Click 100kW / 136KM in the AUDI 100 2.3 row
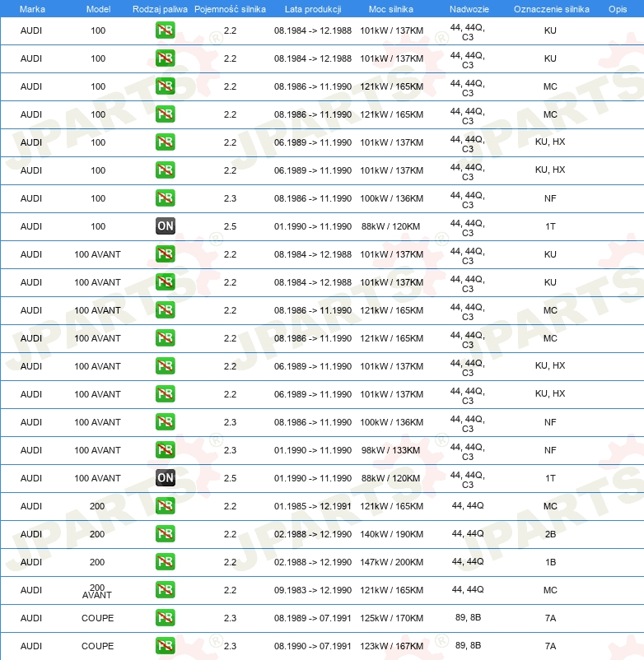Screen dimensions: 644x660 [392, 198]
